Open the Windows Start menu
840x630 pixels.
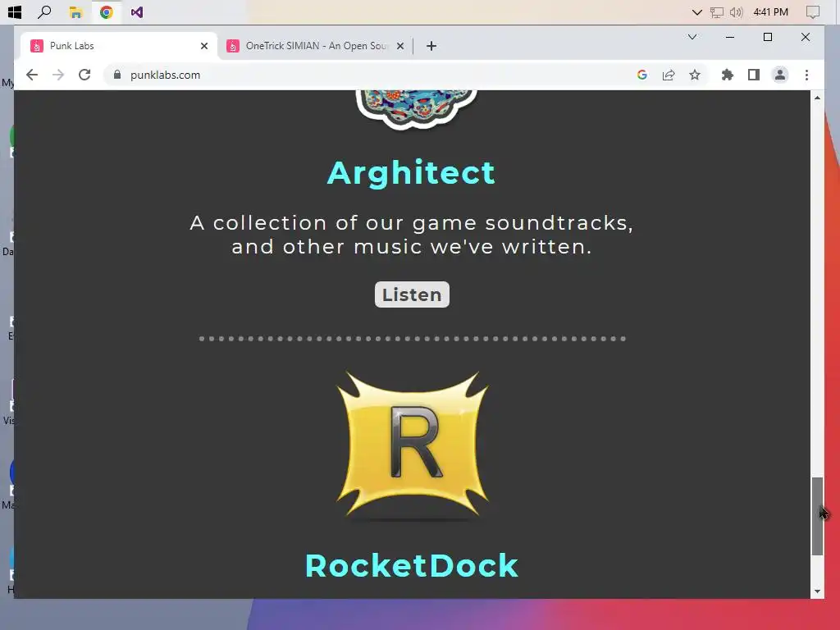(x=15, y=11)
